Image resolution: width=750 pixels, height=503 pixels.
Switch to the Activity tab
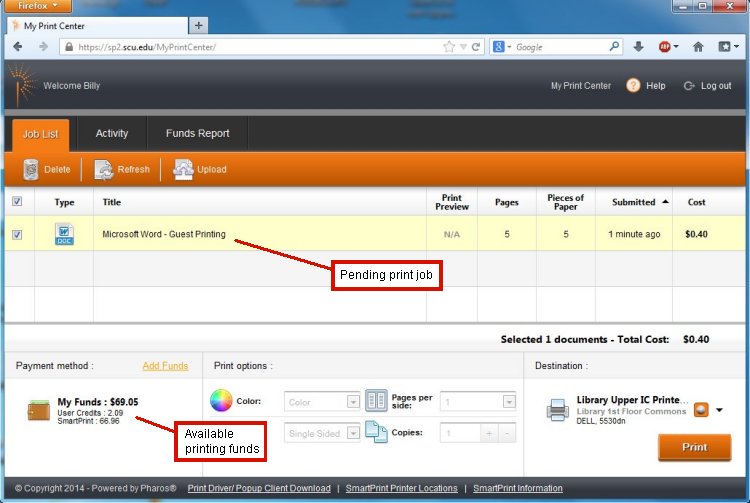[112, 133]
